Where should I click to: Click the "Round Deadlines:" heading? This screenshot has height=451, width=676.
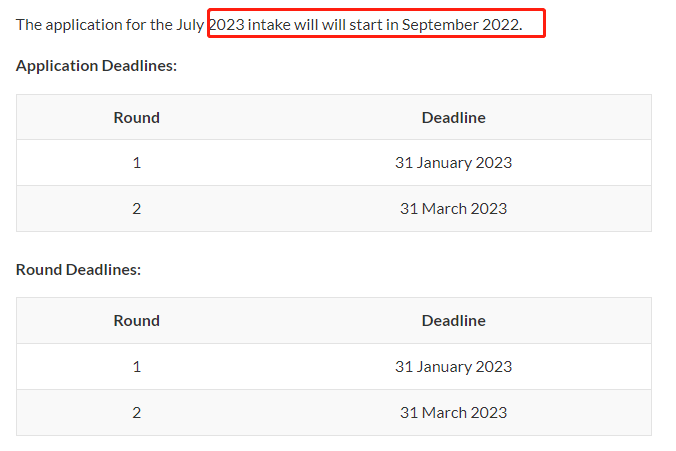pyautogui.click(x=78, y=269)
